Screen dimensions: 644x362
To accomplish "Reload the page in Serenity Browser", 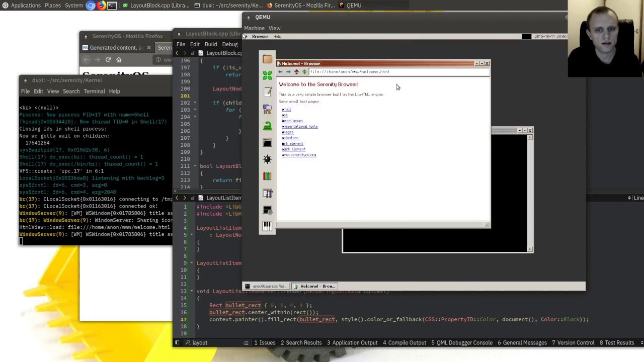I will point(304,72).
